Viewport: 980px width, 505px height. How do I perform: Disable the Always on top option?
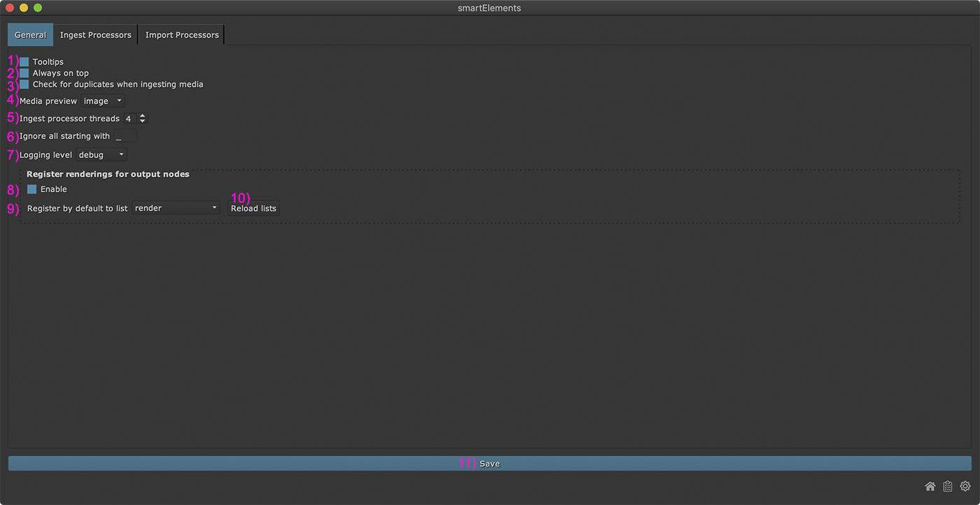[x=24, y=73]
